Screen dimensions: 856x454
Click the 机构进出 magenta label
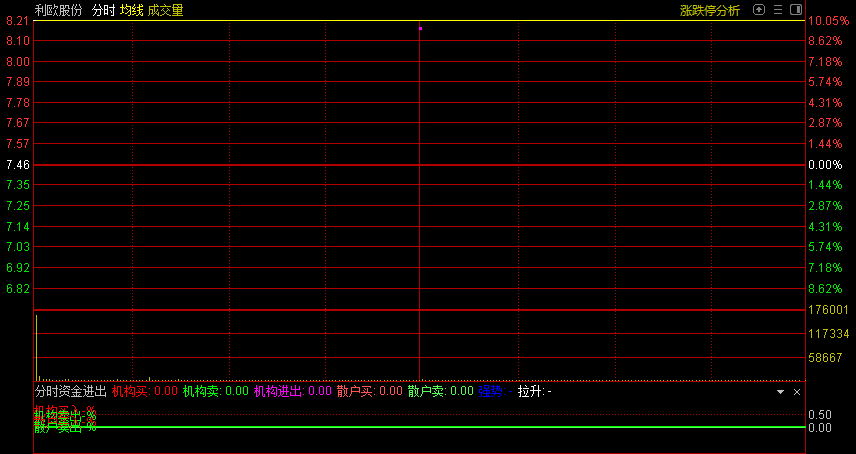click(x=278, y=391)
